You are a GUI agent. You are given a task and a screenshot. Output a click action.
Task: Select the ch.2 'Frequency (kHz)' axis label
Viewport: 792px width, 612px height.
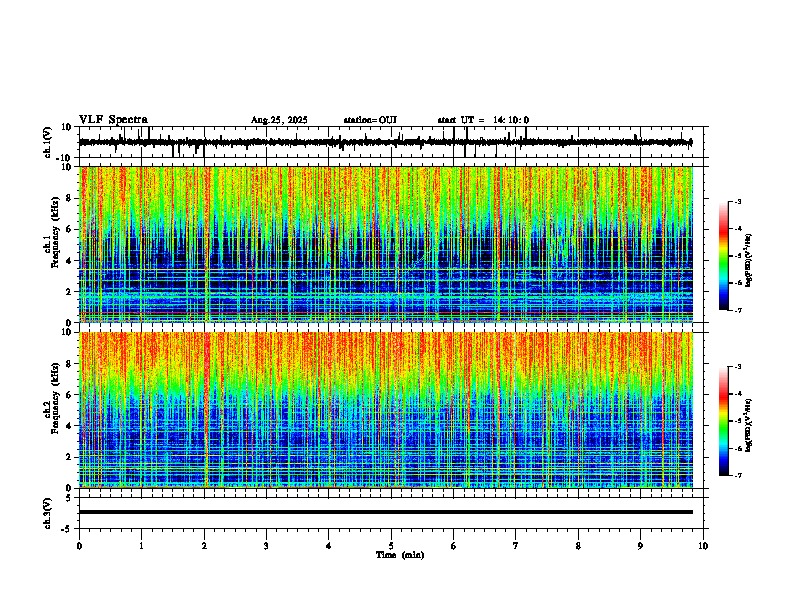55,397
